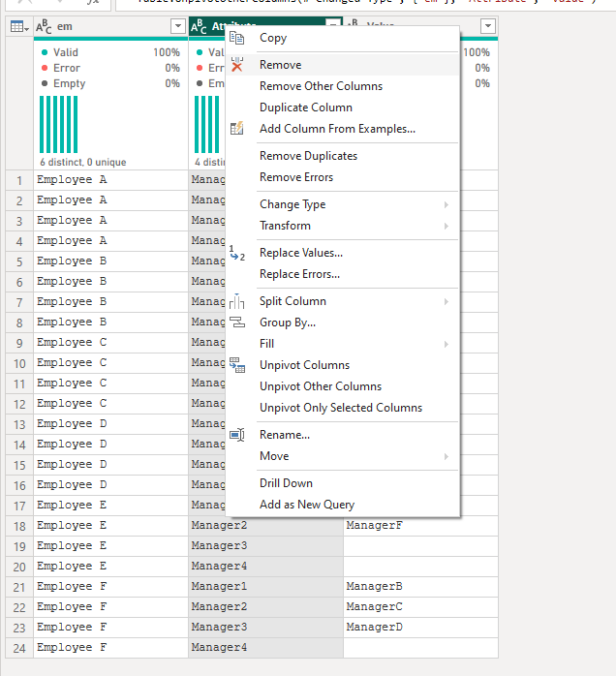The width and height of the screenshot is (616, 676).
Task: Select the ManagerF value cell
Action: click(x=420, y=526)
